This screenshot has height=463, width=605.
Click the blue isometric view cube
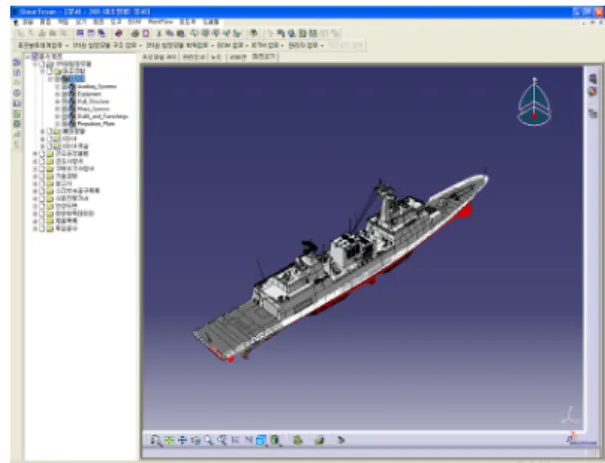click(x=261, y=440)
